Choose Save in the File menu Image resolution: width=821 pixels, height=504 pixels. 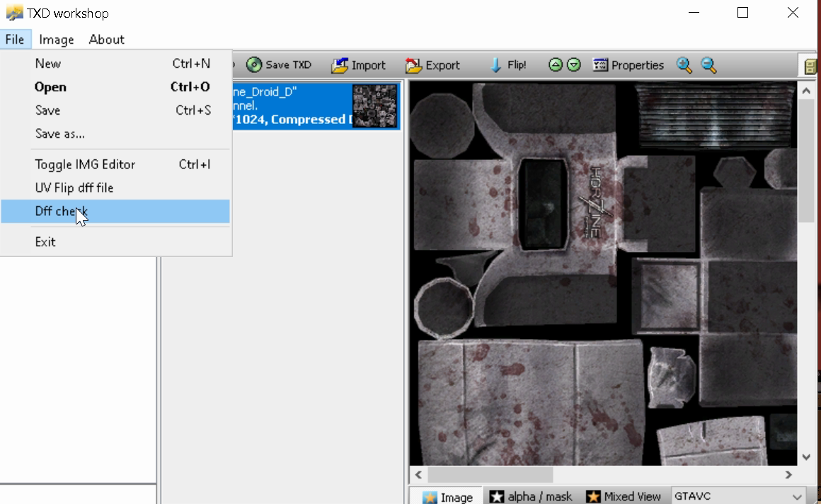click(x=115, y=110)
